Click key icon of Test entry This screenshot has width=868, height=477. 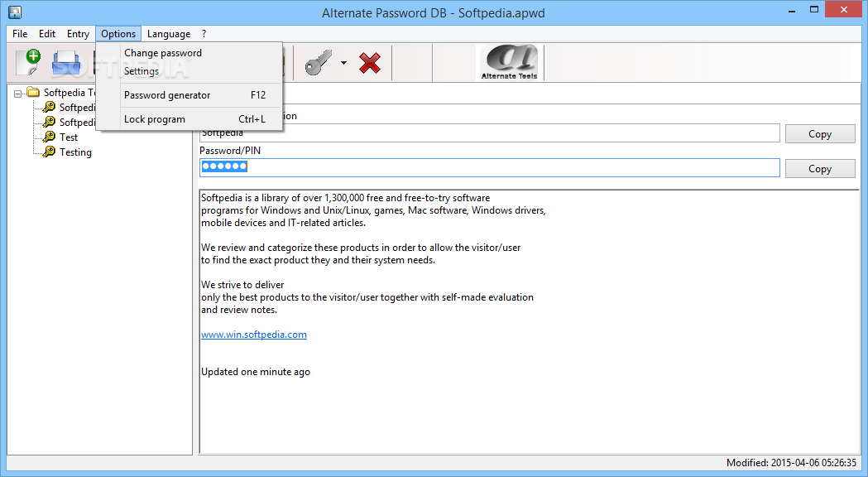(x=50, y=137)
